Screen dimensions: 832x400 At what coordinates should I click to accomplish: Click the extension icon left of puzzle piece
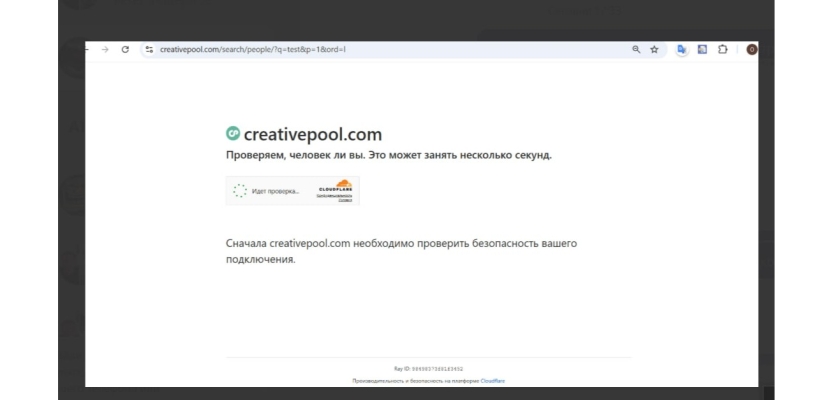click(x=702, y=49)
